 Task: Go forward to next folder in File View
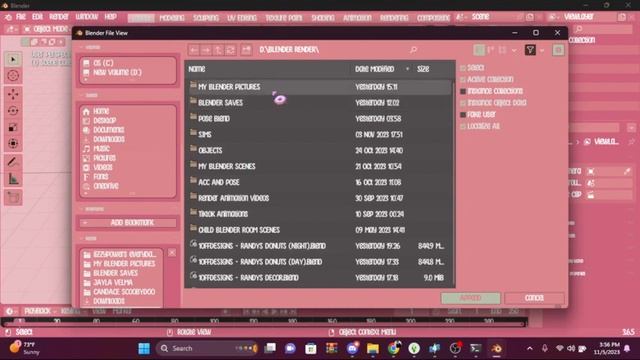coord(206,50)
